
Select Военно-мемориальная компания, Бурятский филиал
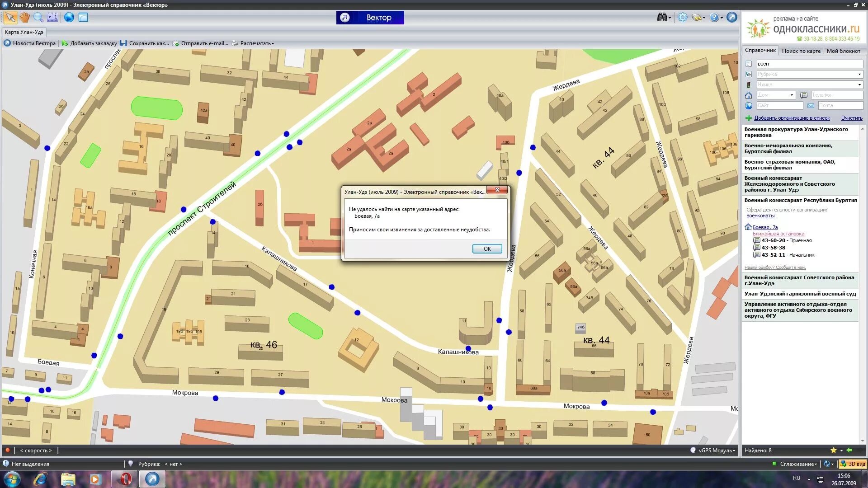(x=800, y=149)
